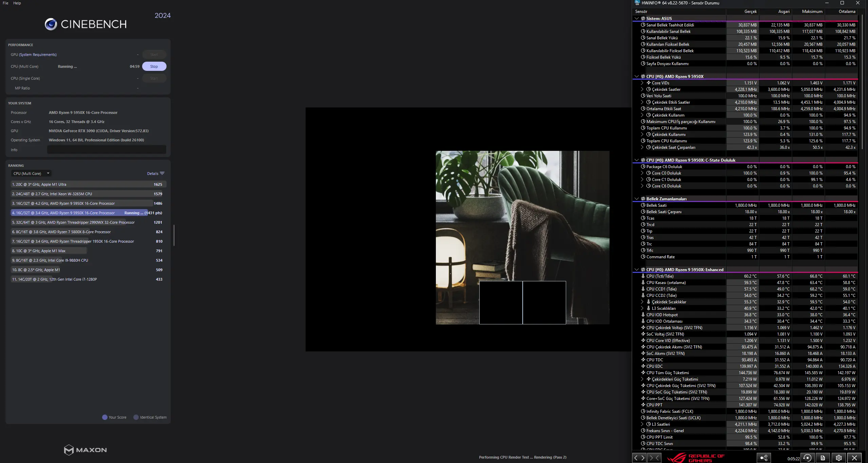Click the expand columns arrows in HWiNFO toolbar
Viewport: 868px width, 463px height.
(639, 458)
